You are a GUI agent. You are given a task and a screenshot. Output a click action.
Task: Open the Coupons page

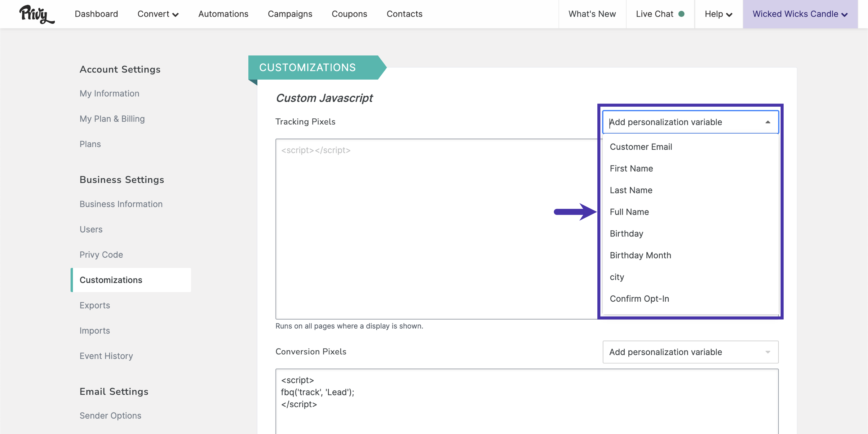(x=349, y=14)
